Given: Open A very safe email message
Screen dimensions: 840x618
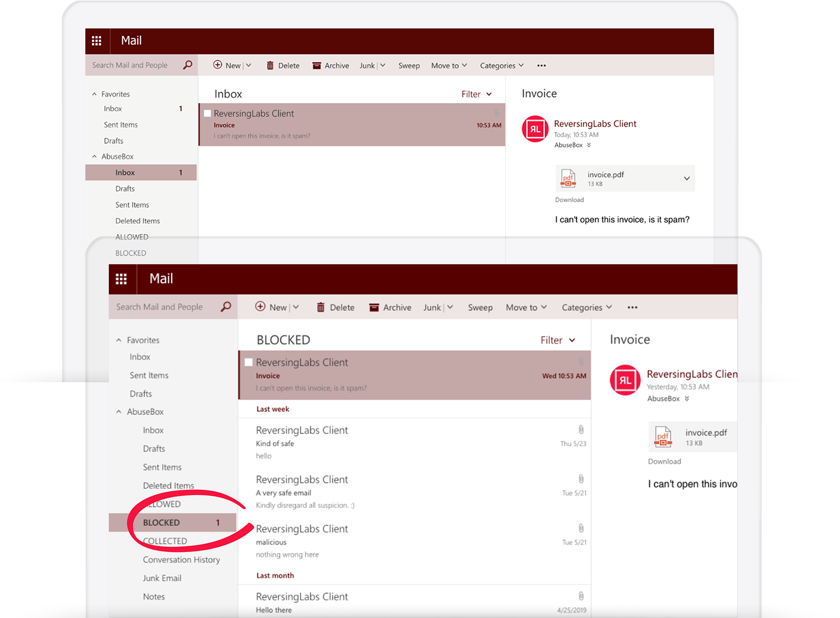Looking at the screenshot, I should pyautogui.click(x=415, y=492).
